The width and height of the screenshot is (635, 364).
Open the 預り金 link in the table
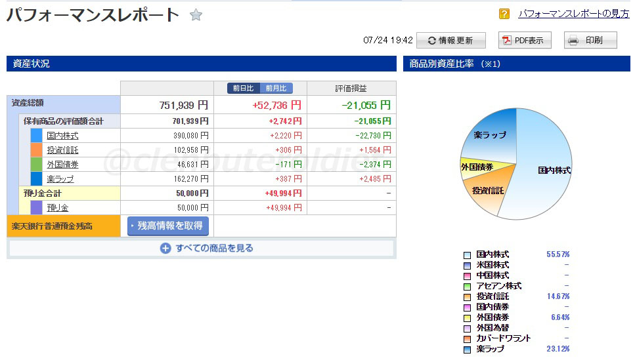tap(58, 207)
